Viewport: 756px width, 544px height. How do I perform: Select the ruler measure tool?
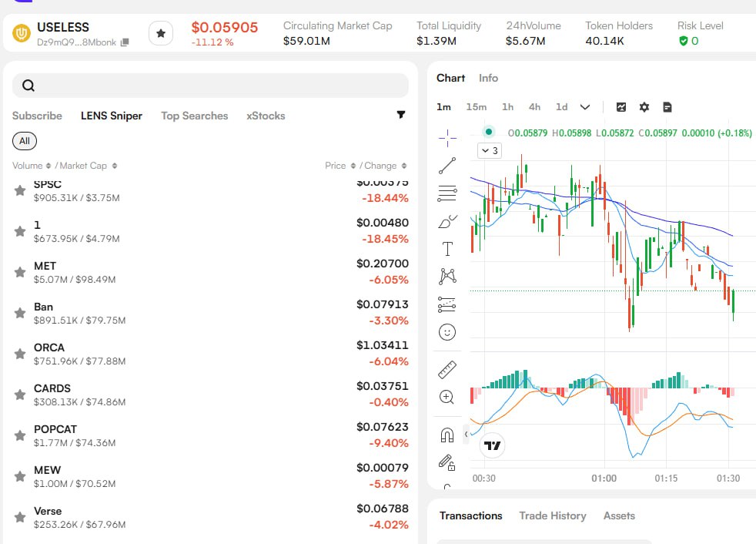click(x=447, y=369)
